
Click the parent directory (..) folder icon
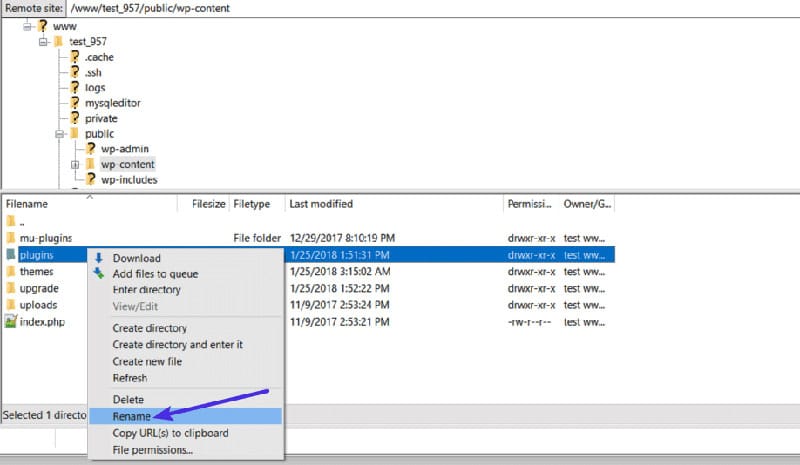11,221
